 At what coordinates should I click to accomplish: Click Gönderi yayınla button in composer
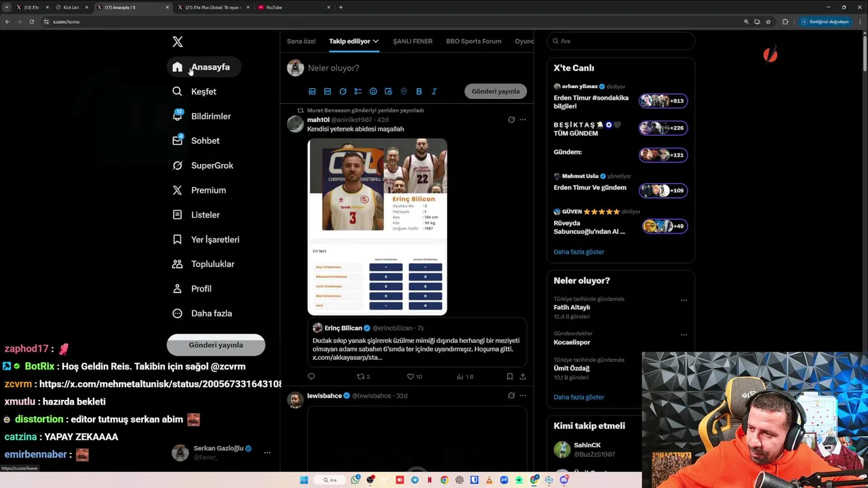tap(496, 91)
